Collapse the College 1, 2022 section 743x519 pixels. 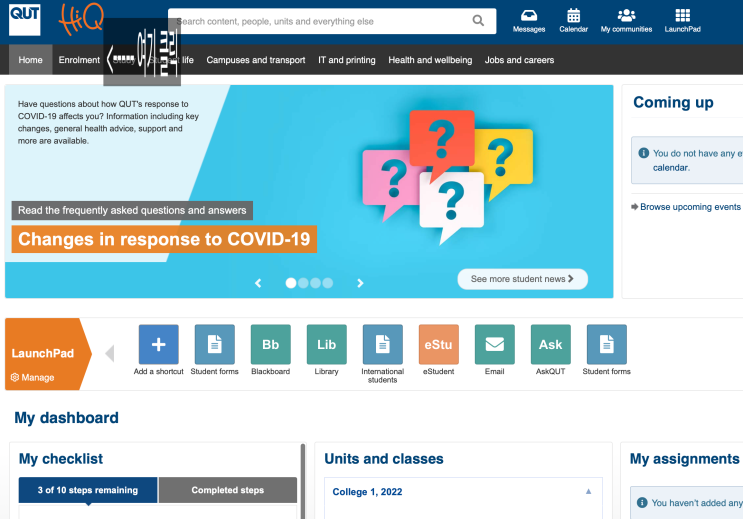click(588, 492)
